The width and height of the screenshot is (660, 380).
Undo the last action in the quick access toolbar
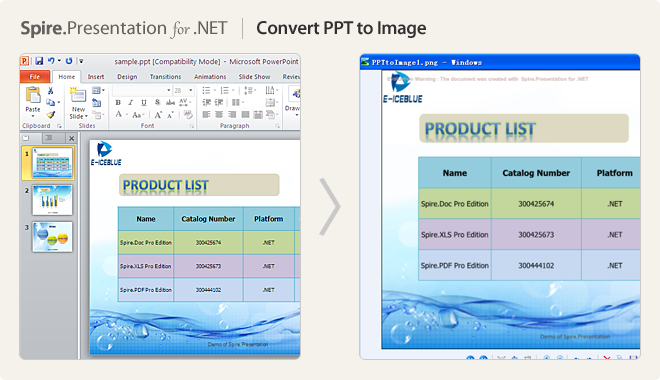click(x=51, y=61)
